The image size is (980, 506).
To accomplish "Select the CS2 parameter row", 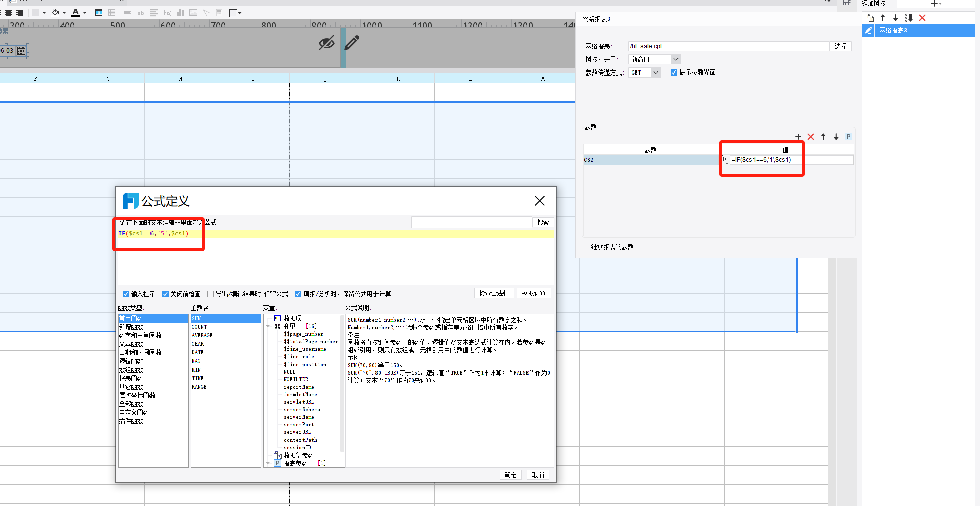I will click(x=652, y=160).
